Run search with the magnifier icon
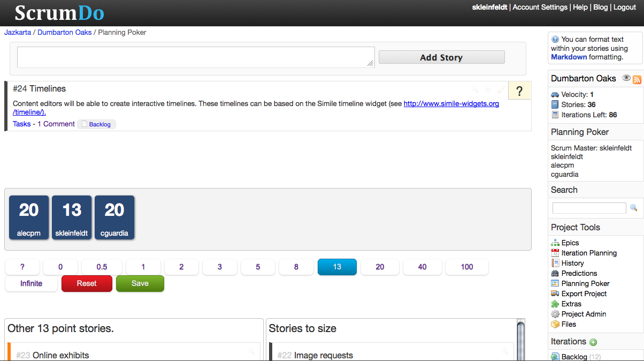 point(634,208)
